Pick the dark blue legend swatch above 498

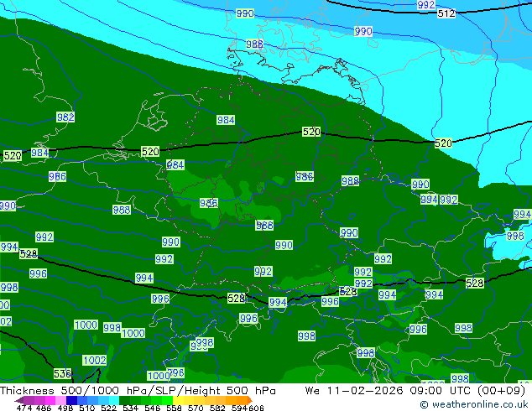71,400
